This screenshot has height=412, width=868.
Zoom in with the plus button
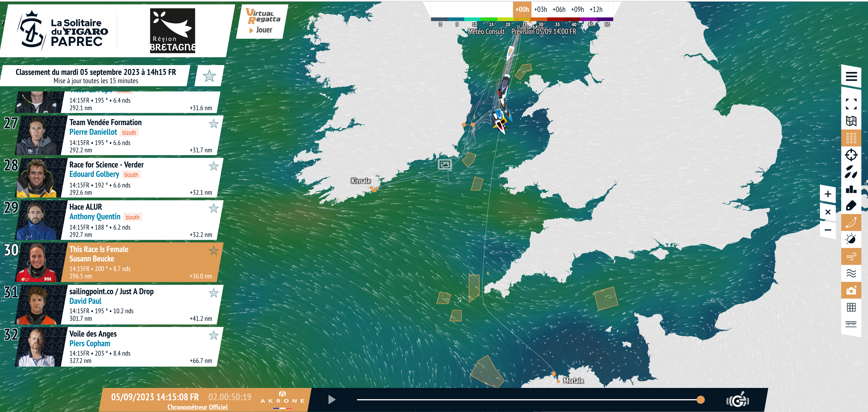(828, 194)
